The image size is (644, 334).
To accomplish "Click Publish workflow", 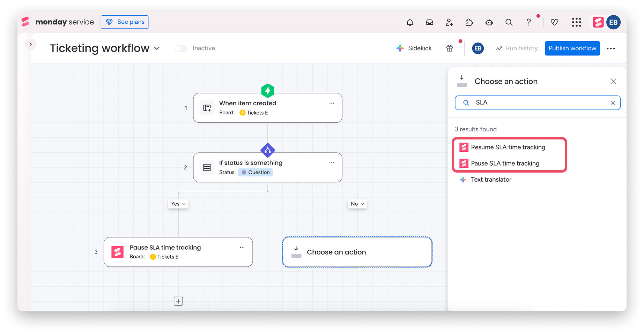I will click(572, 48).
